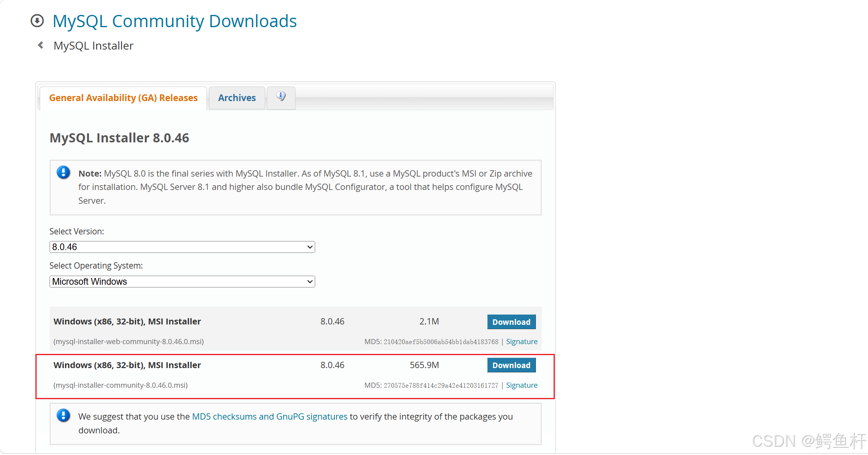Viewport: 868px width, 455px height.
Task: Click MD5 hash 210420aef5b5006ab54bb1dab4183768
Action: [x=441, y=342]
